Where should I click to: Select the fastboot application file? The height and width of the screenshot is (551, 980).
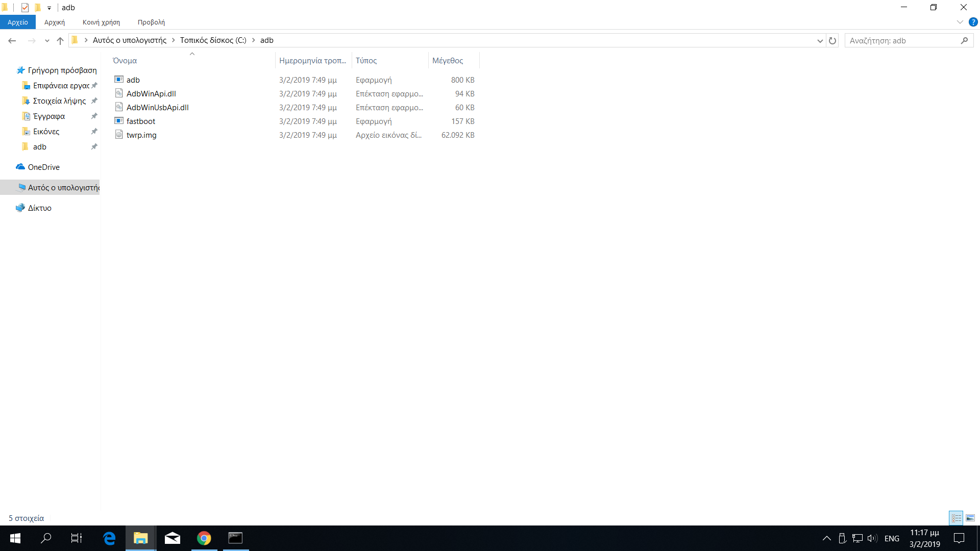141,121
